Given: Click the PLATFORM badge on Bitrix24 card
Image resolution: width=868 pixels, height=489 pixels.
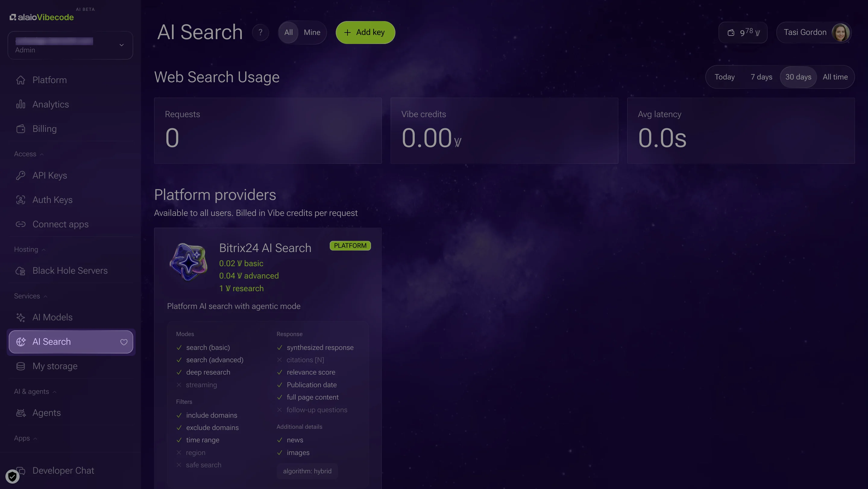Looking at the screenshot, I should point(350,246).
